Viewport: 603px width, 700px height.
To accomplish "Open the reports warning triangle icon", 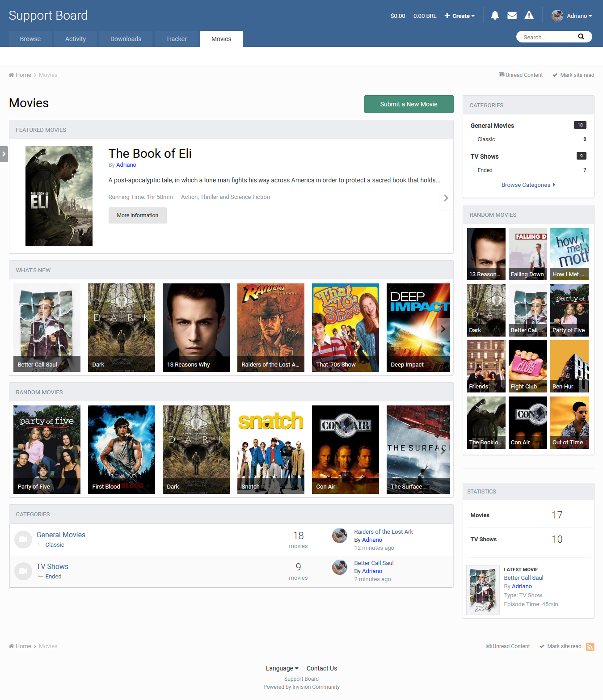I will (529, 15).
